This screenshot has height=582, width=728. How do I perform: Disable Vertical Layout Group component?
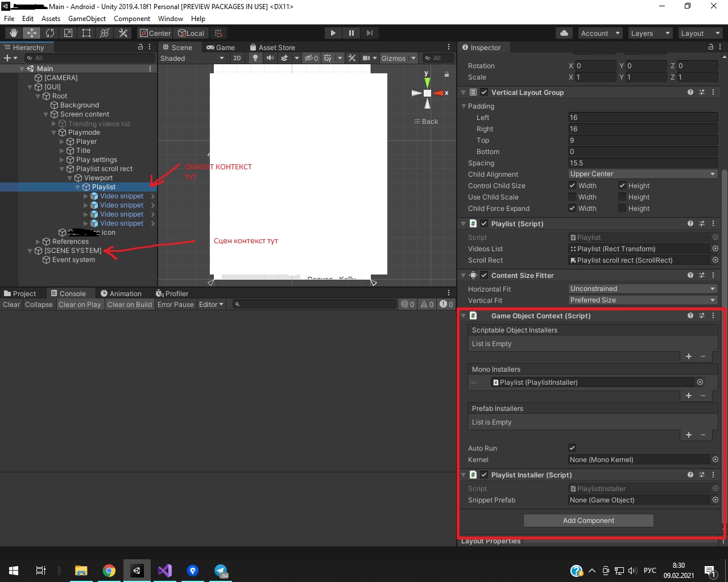click(x=484, y=92)
